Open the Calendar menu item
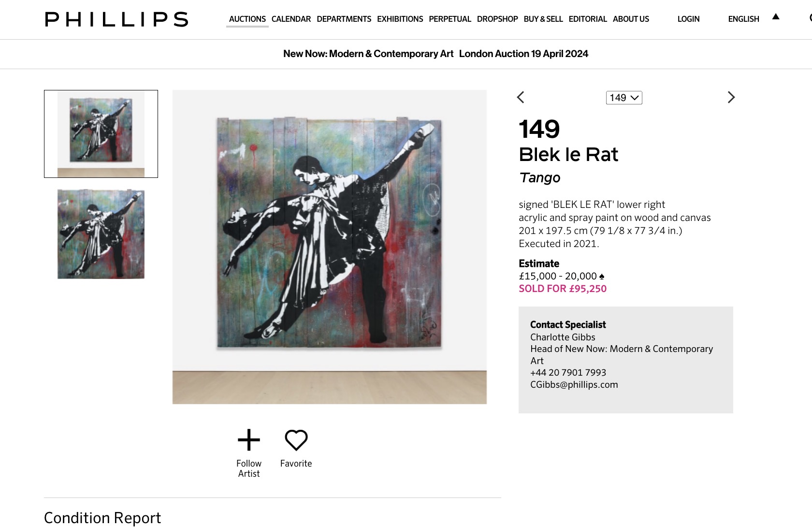This screenshot has width=812, height=527. pyautogui.click(x=291, y=19)
